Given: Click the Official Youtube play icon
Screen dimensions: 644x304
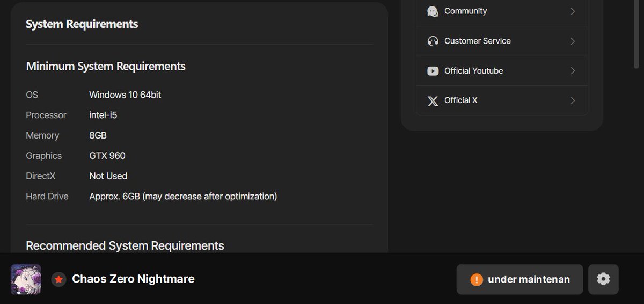Looking at the screenshot, I should click(433, 71).
